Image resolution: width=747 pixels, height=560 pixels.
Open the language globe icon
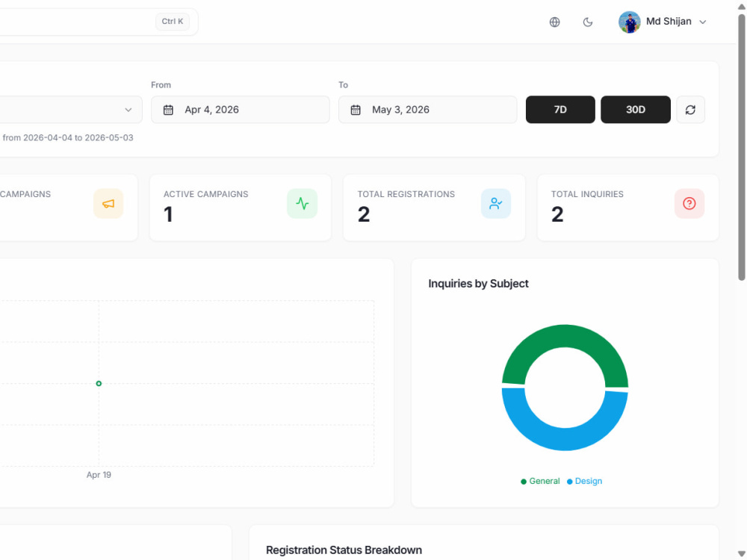[x=554, y=22]
